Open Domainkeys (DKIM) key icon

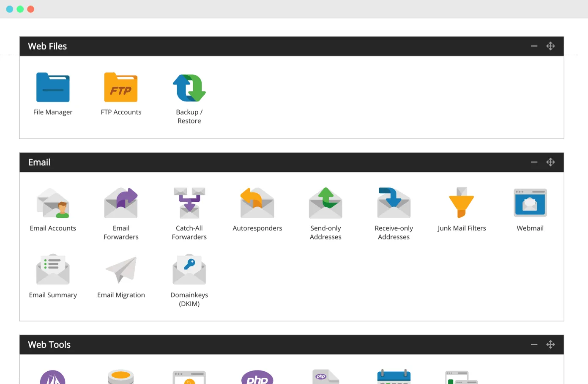pyautogui.click(x=189, y=269)
